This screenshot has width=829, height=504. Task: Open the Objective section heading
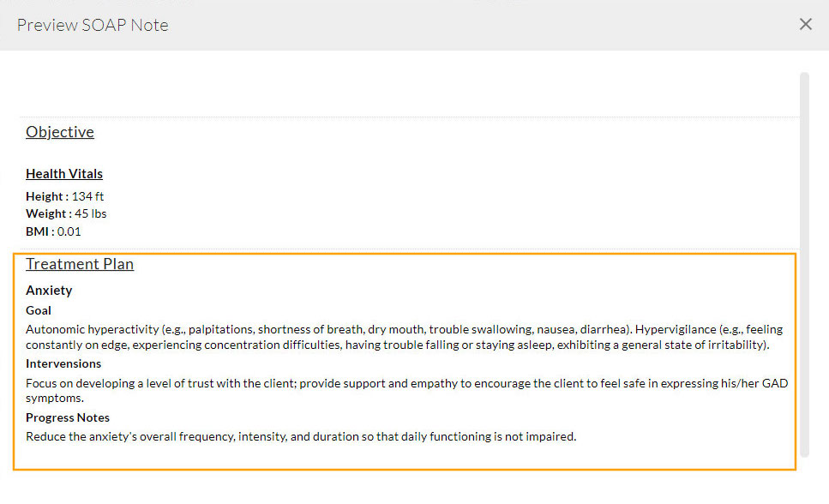[x=59, y=132]
